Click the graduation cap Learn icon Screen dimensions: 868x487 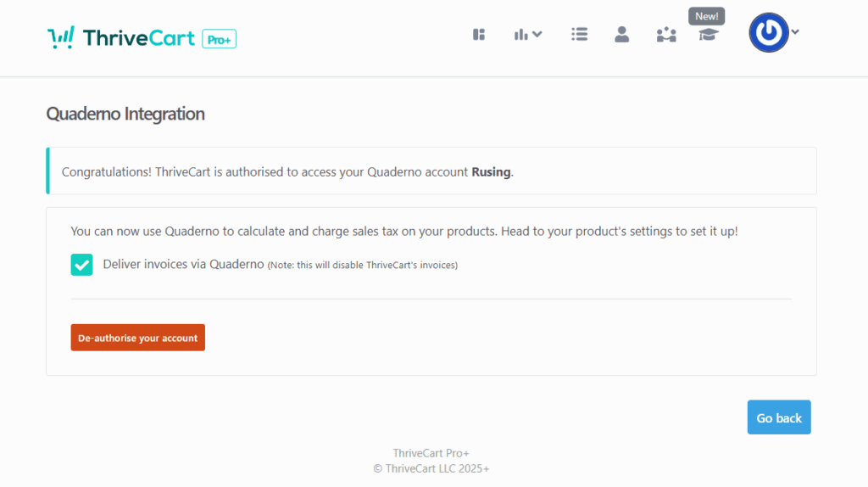tap(708, 36)
